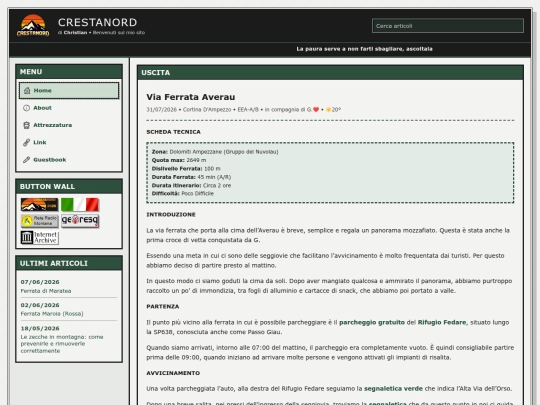Click the USCITA section header
Image resolution: width=540 pixels, height=405 pixels.
tap(330, 73)
